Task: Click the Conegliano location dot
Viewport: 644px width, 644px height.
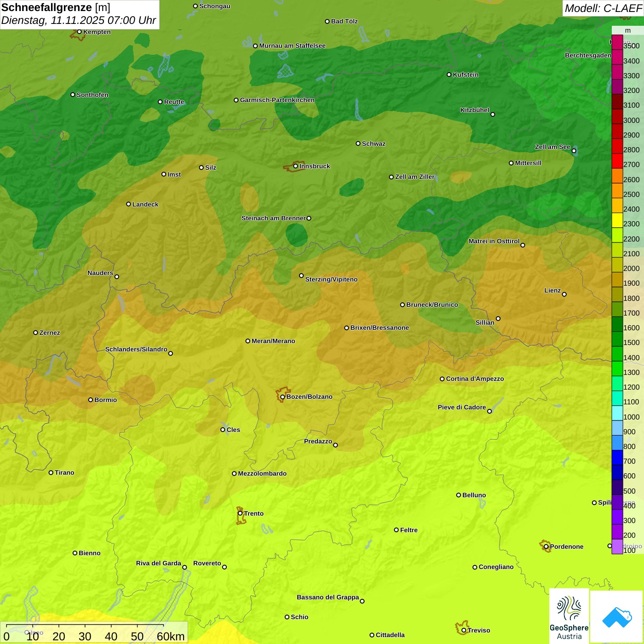Action: click(x=475, y=567)
